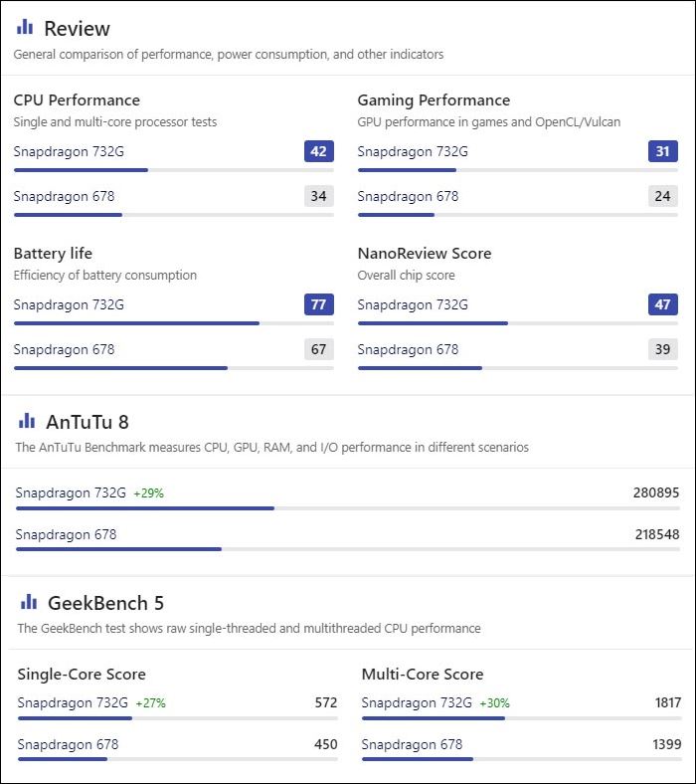
Task: Click the Snapdragon 678 AnTuTu progress bar
Action: 118,549
